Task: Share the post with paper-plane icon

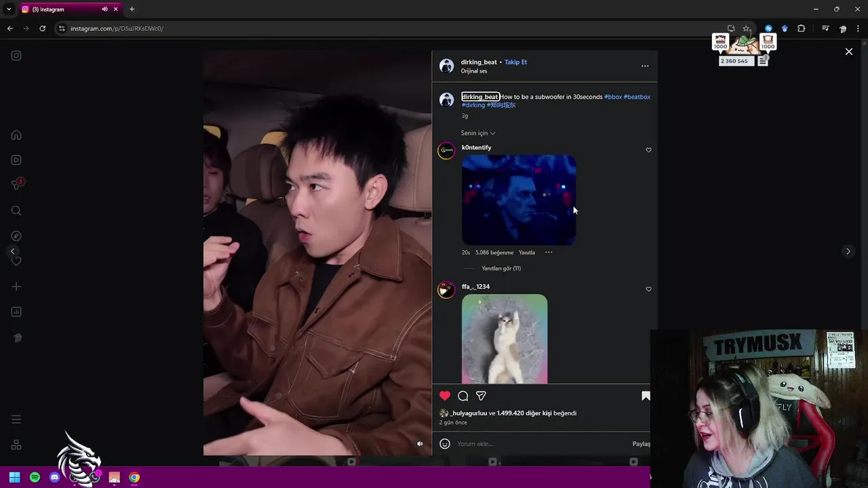Action: click(481, 396)
